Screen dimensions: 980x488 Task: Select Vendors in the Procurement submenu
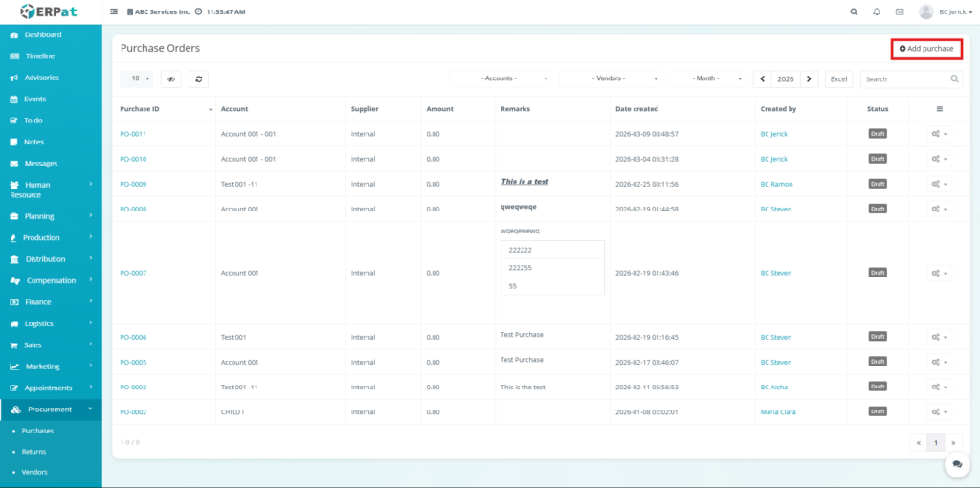coord(34,472)
